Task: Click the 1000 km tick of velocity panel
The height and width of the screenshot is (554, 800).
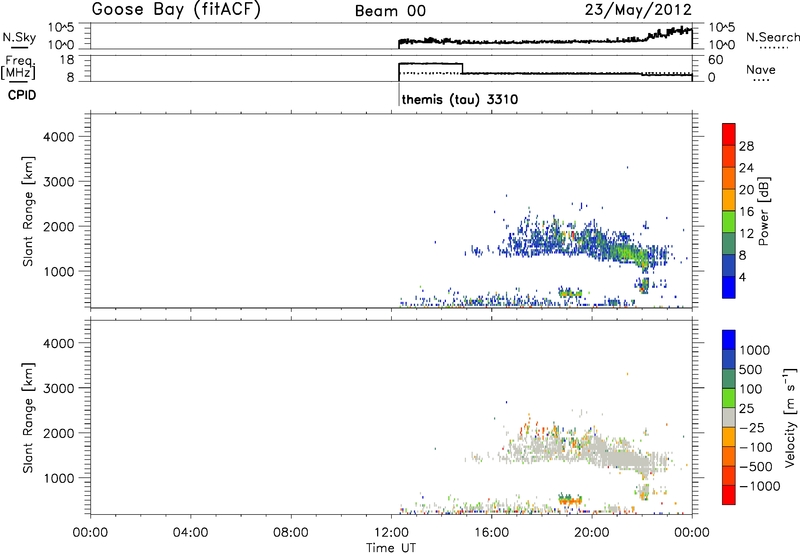Action: pos(59,478)
